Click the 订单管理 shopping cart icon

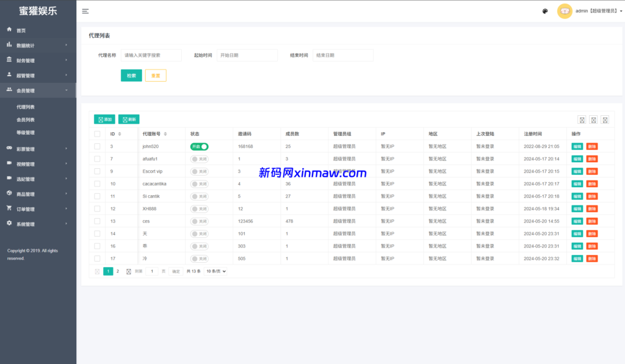point(9,209)
